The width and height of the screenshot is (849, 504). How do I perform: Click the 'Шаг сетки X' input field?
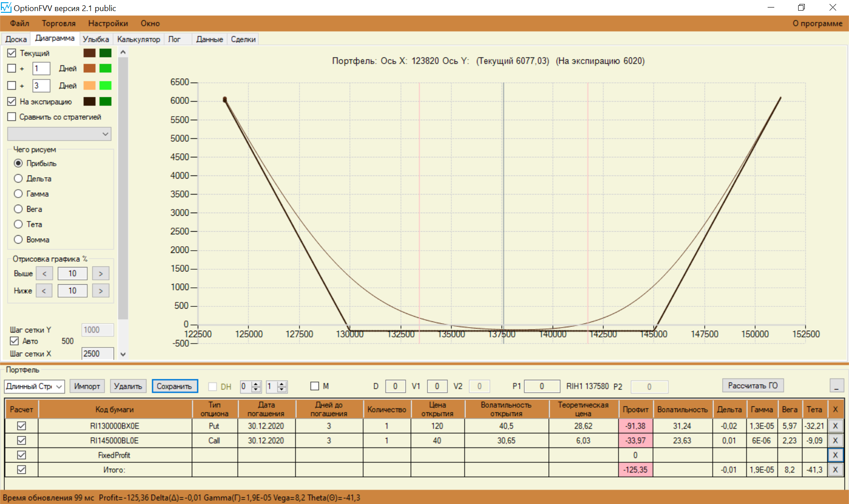coord(97,354)
